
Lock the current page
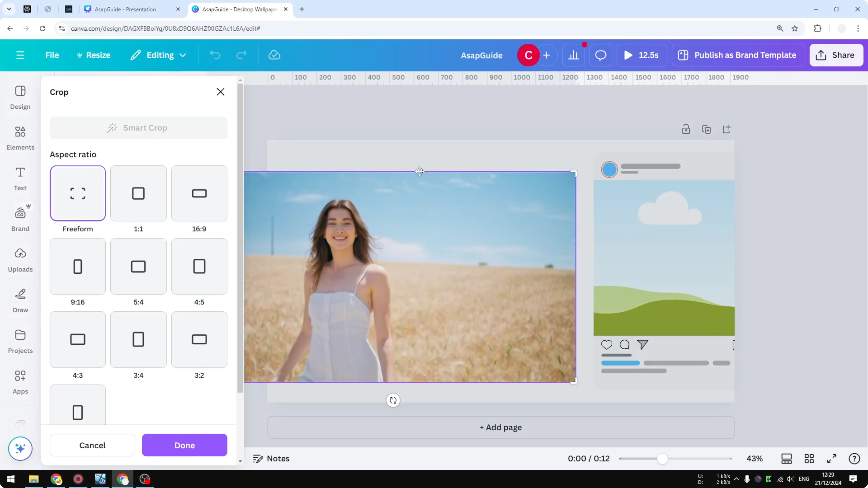(686, 129)
